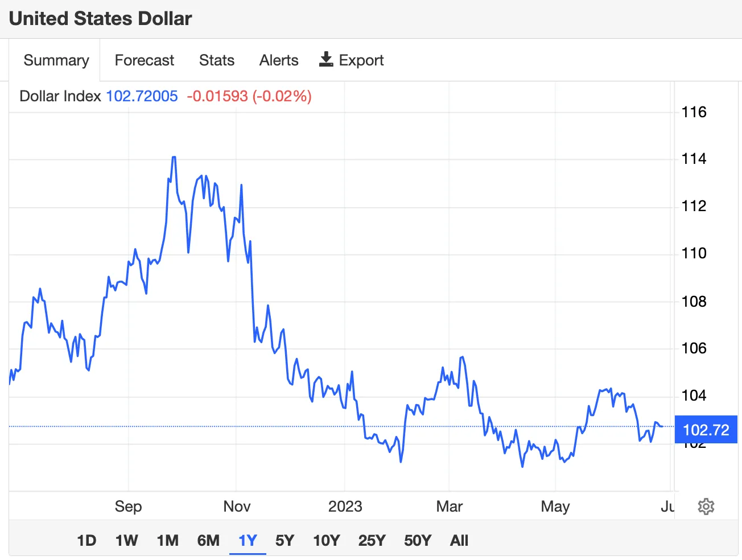Click the Export text label
Viewport: 742px width, 560px height.
pyautogui.click(x=361, y=60)
